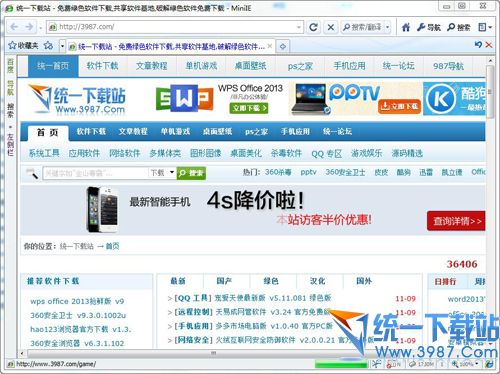Open a new tab with the small tab button
Image resolution: width=500 pixels, height=374 pixels.
pos(282,47)
